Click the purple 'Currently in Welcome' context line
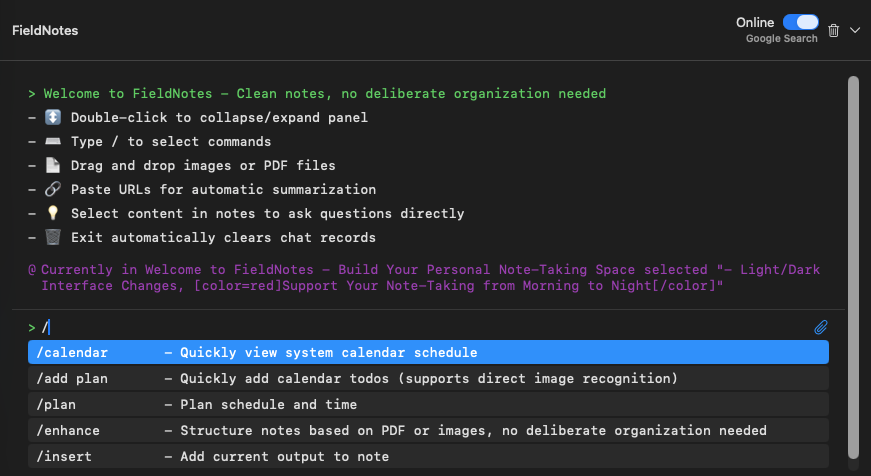871x476 pixels. point(424,277)
